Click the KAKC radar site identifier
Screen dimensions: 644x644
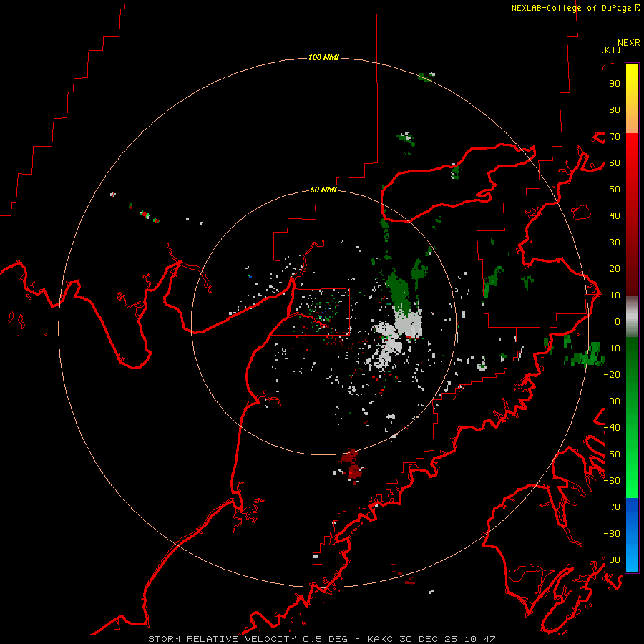(380, 639)
